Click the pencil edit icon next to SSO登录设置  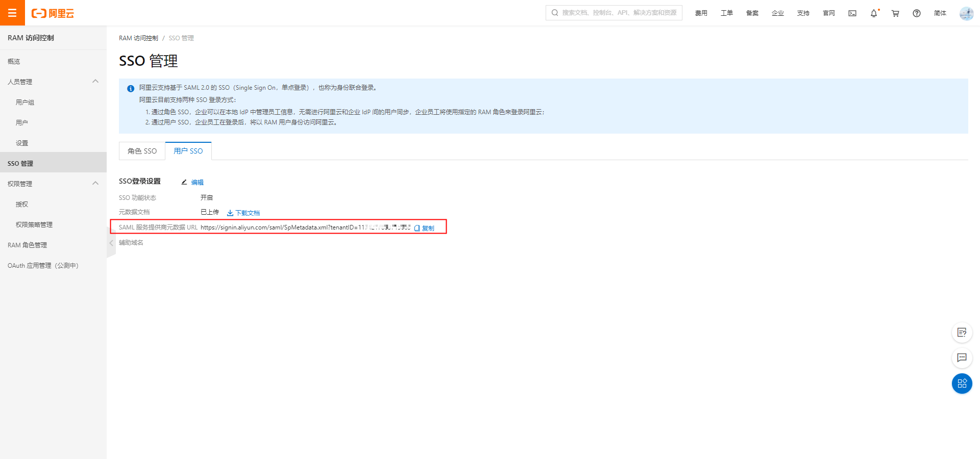coord(184,182)
